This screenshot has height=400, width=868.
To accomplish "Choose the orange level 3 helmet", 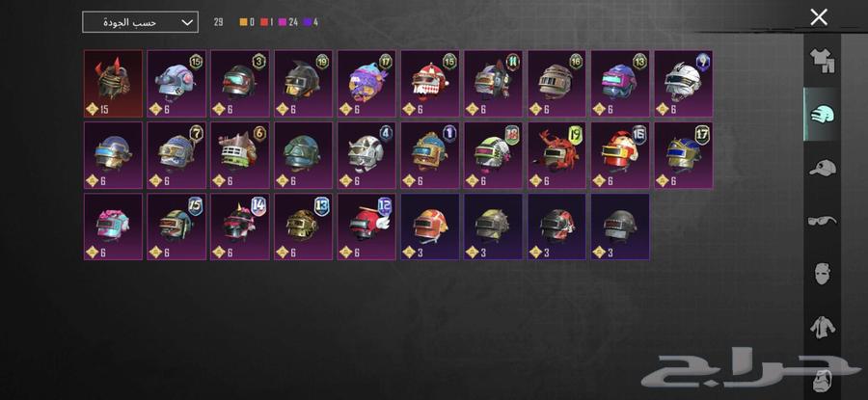I will coord(430,227).
